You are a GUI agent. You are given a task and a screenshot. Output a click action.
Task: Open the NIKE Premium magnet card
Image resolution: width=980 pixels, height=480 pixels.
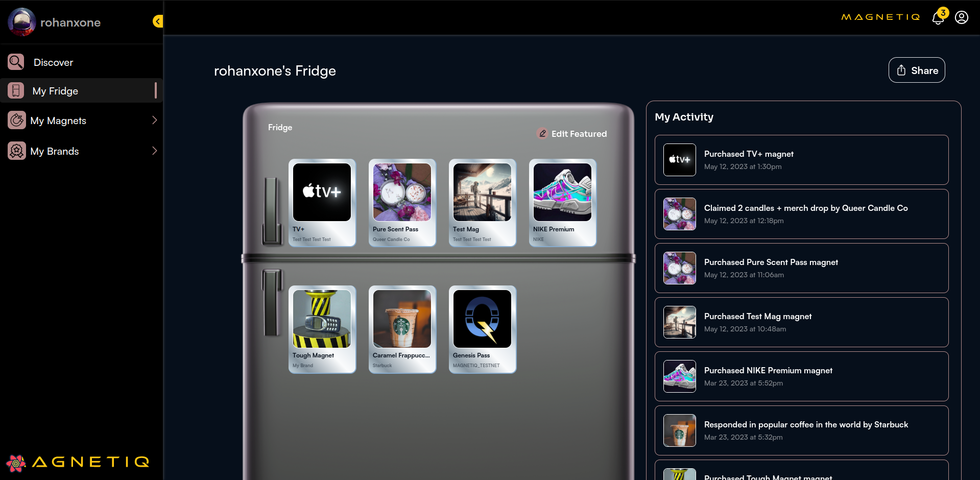[x=562, y=202]
